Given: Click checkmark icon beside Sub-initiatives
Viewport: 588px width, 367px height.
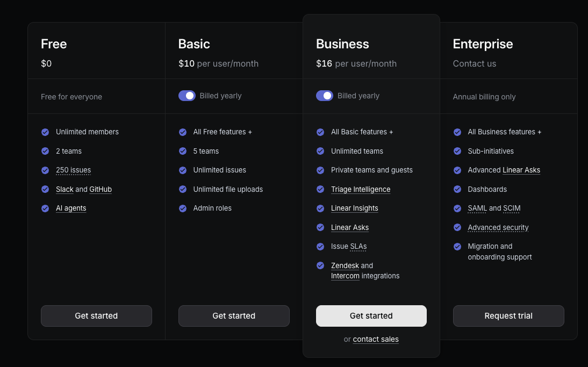Looking at the screenshot, I should click(457, 151).
